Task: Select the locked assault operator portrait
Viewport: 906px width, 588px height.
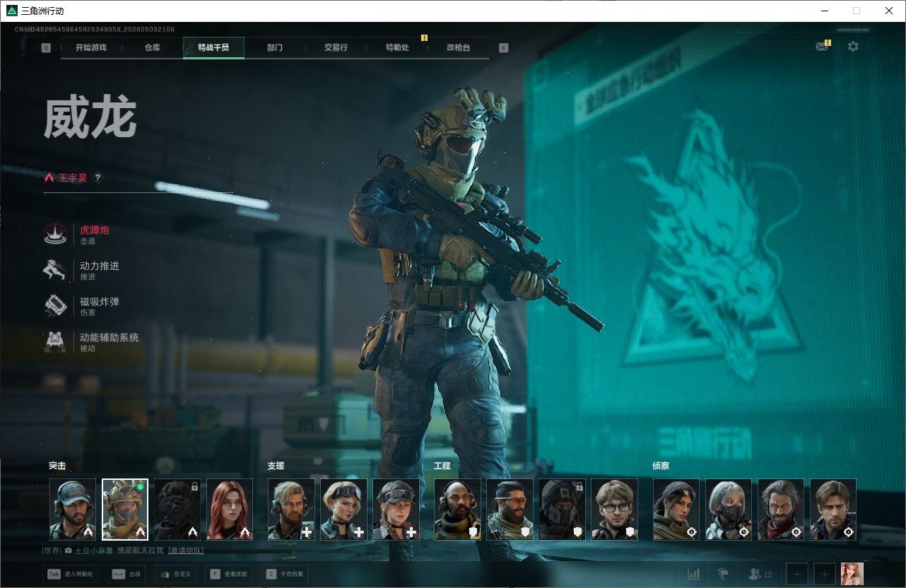Action: 177,510
